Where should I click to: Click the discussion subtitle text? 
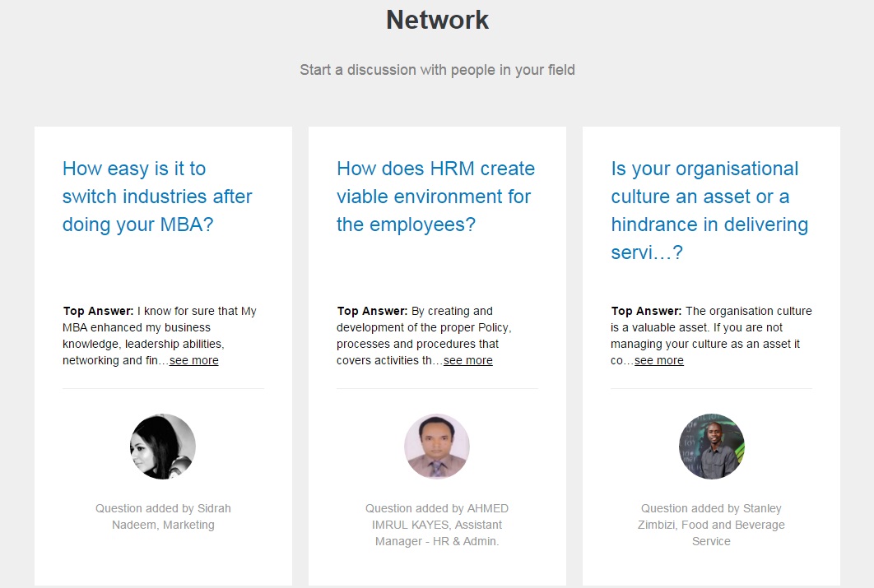[437, 70]
